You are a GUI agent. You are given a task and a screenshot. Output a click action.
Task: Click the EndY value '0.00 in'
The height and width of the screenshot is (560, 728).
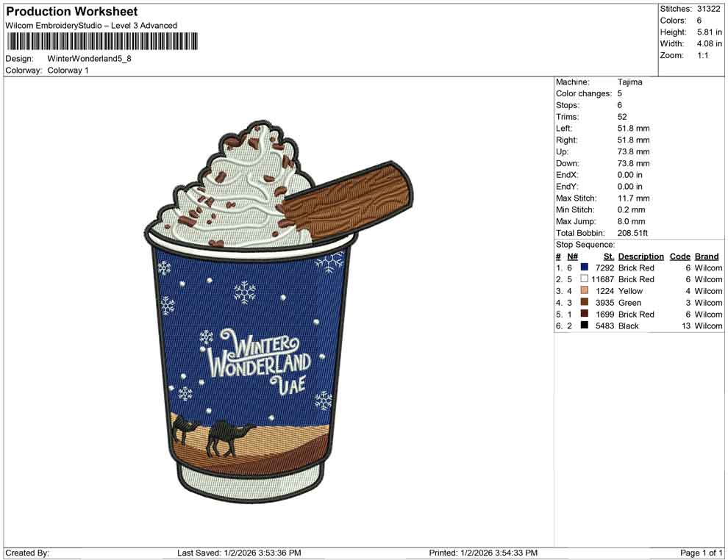(x=629, y=187)
